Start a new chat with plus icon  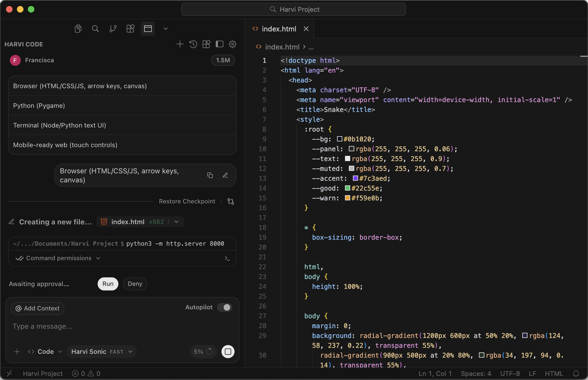click(x=180, y=44)
